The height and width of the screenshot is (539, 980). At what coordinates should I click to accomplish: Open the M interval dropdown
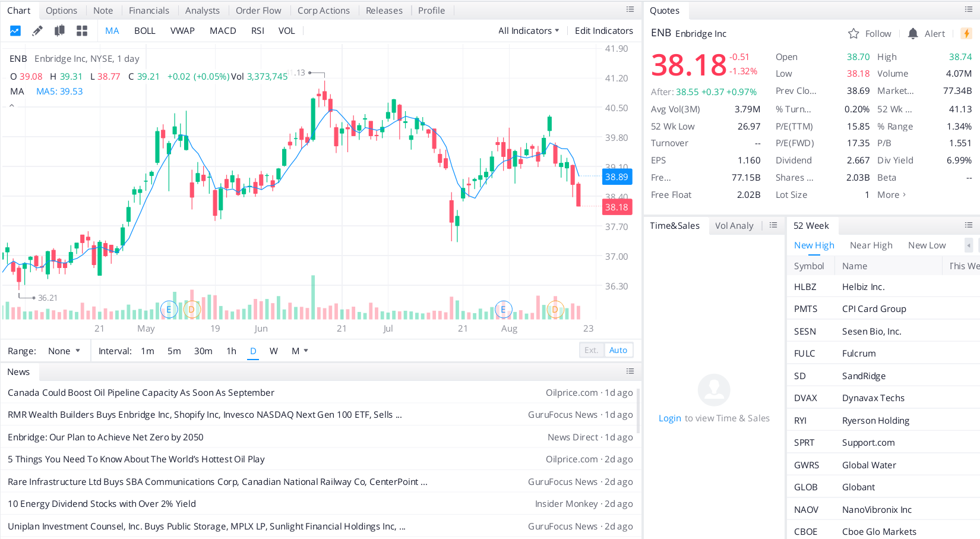[x=300, y=351]
